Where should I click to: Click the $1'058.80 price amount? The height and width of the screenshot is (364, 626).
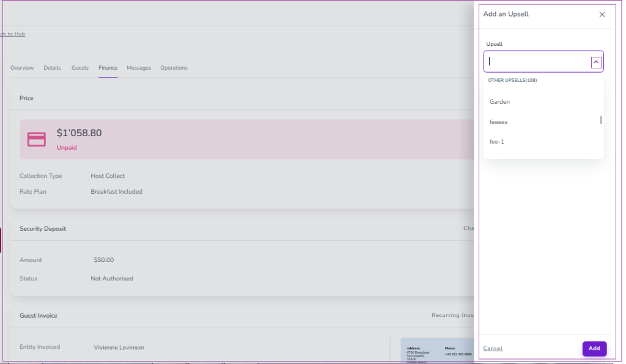click(x=79, y=133)
